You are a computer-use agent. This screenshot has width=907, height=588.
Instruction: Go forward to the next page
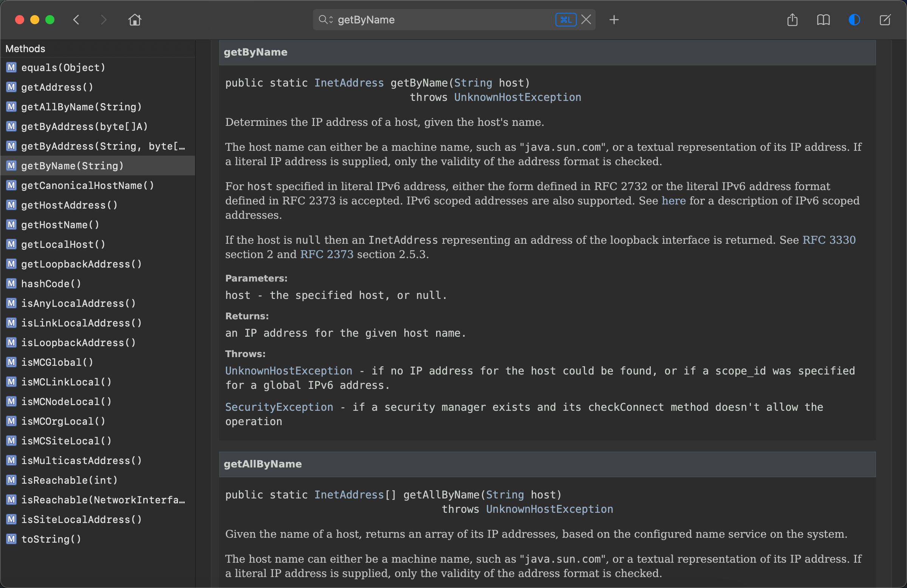(x=103, y=19)
